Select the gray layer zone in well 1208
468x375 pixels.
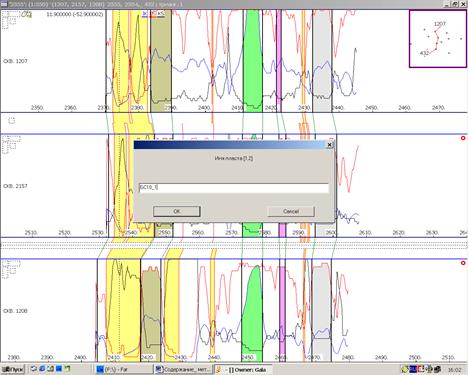pos(321,310)
